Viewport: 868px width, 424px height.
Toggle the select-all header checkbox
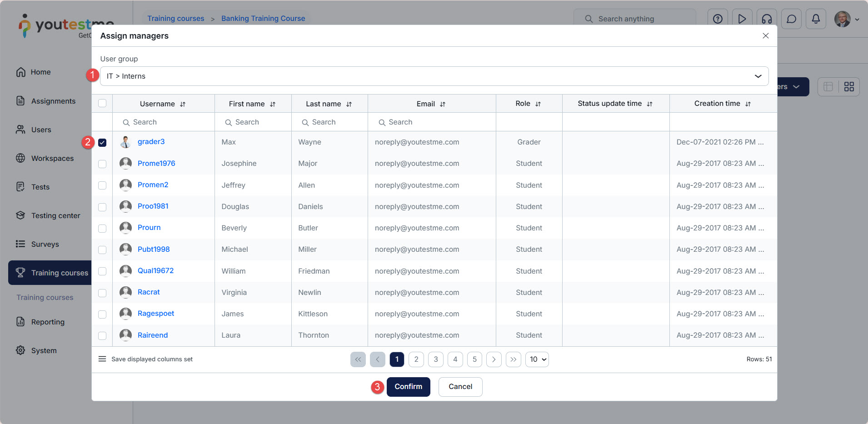click(x=102, y=104)
